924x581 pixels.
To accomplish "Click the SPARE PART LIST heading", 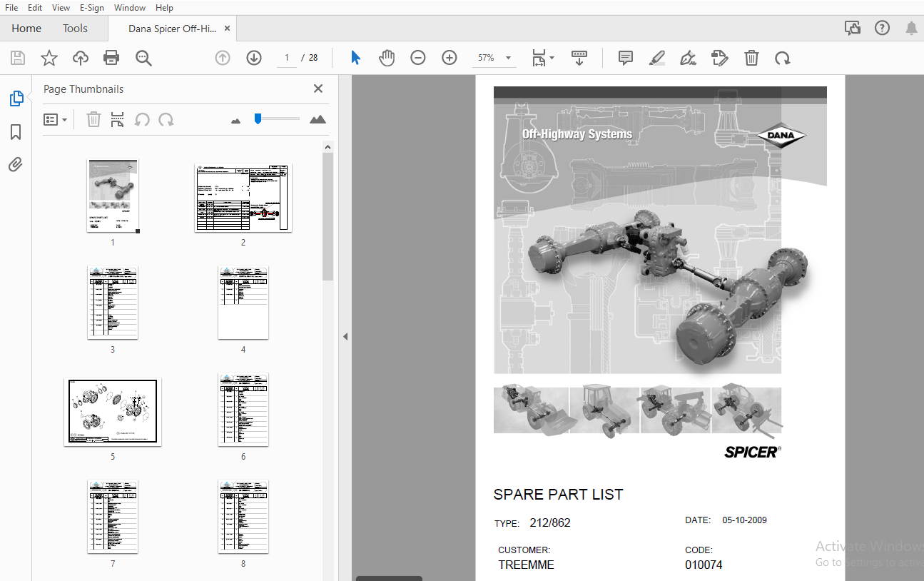I will click(x=558, y=495).
